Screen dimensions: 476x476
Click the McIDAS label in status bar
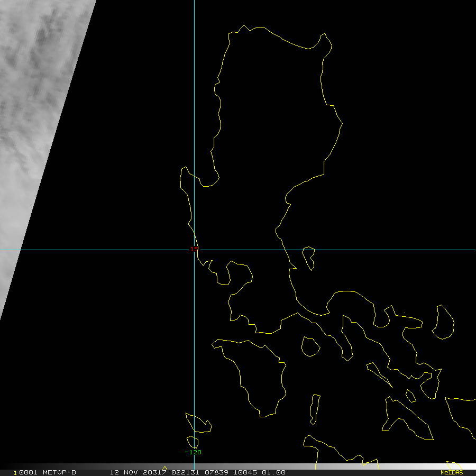click(x=451, y=472)
